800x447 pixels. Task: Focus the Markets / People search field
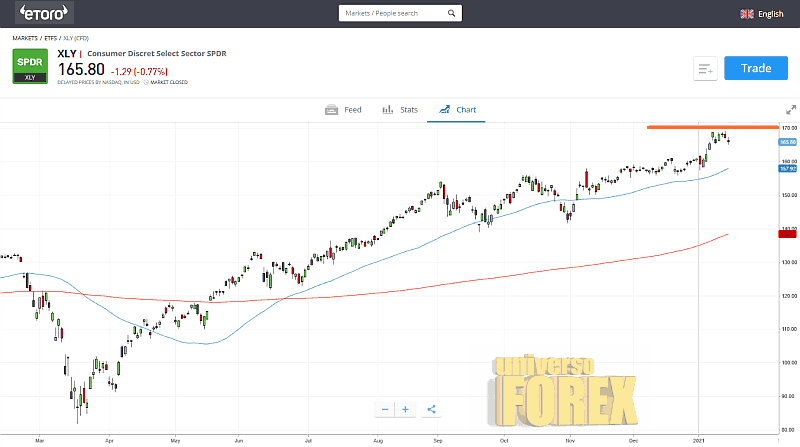point(390,14)
